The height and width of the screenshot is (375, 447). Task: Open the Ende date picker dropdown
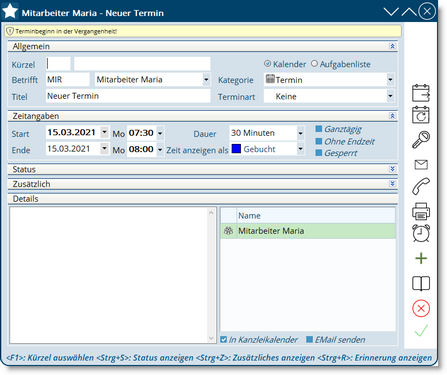click(104, 148)
